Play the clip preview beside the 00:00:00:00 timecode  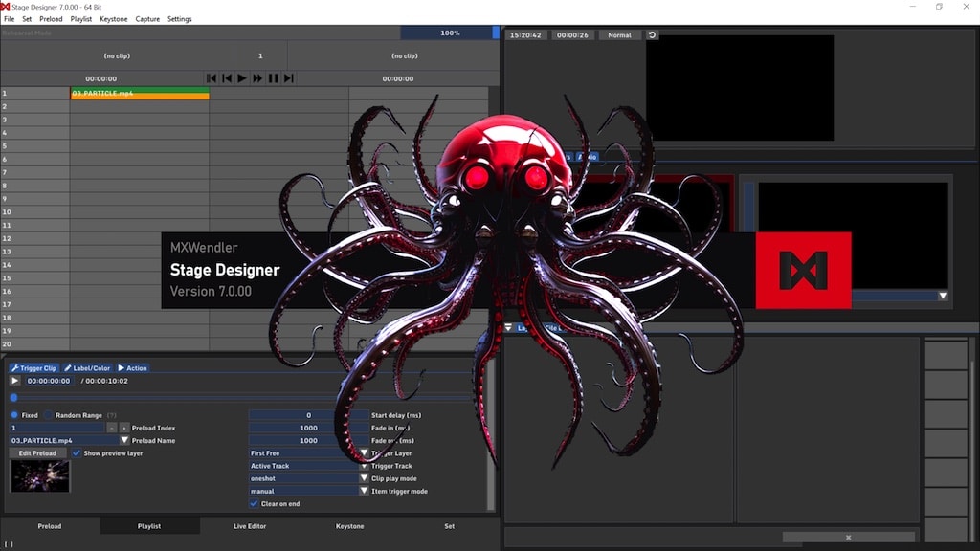click(x=15, y=381)
